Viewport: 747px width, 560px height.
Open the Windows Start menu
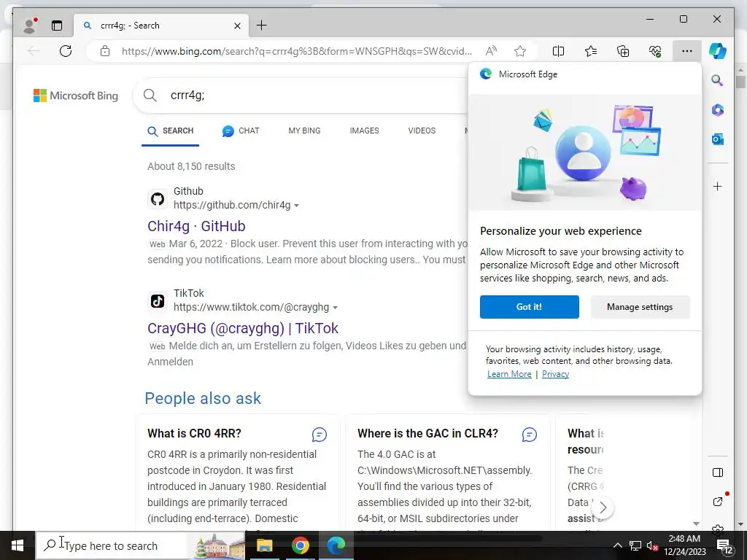tap(18, 545)
